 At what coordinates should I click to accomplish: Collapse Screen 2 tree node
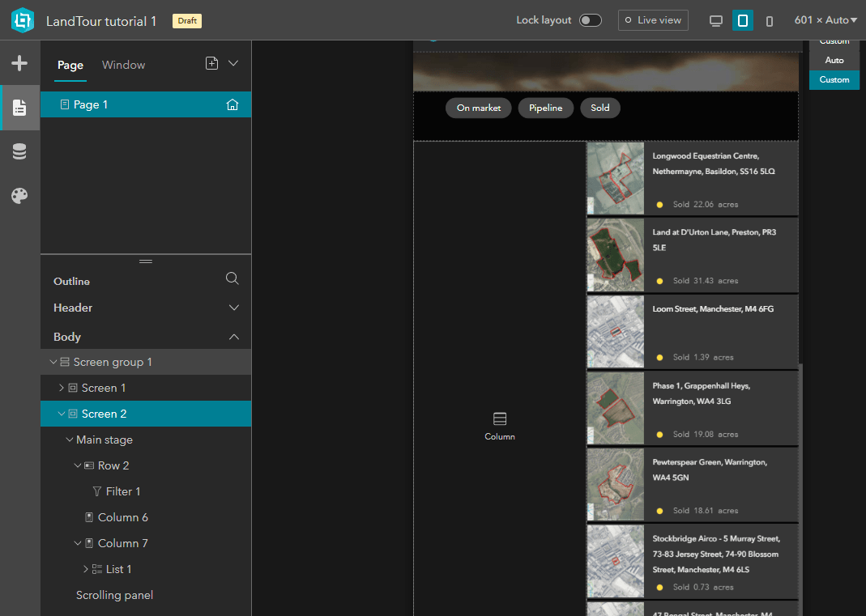(62, 414)
